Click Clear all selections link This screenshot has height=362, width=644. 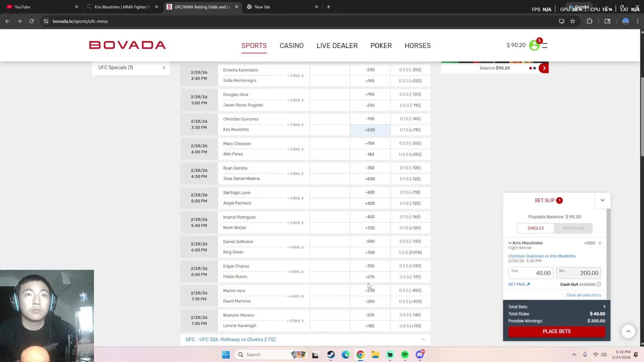pos(584,295)
